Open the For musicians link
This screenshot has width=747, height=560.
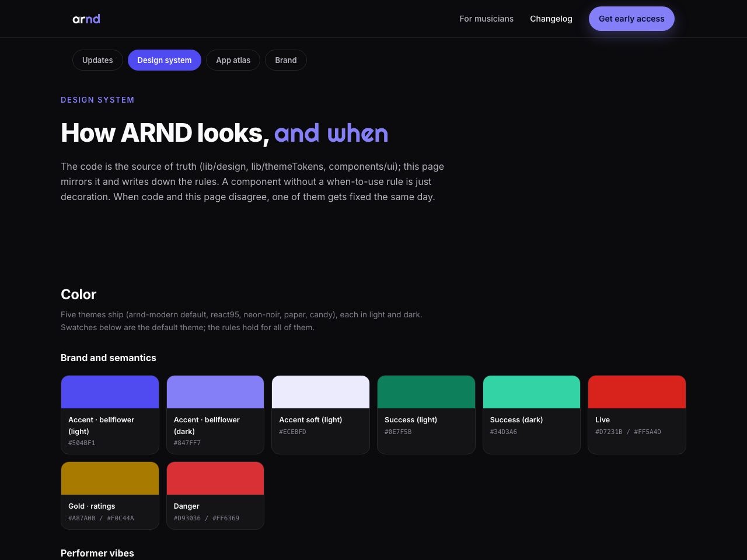(x=486, y=19)
